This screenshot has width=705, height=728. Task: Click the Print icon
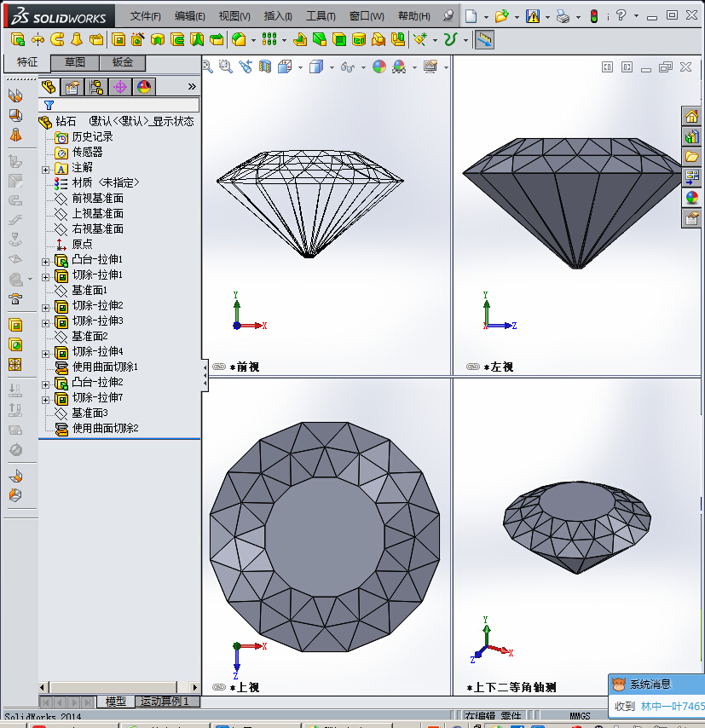click(x=563, y=17)
